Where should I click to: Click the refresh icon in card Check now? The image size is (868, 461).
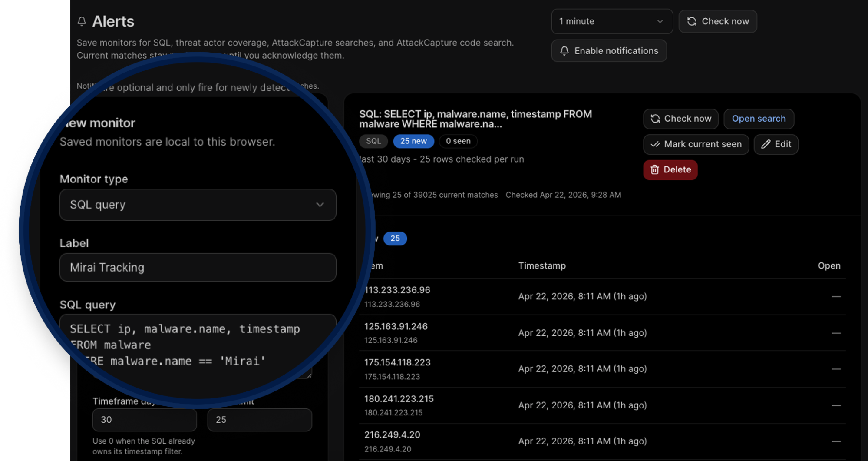(x=655, y=119)
